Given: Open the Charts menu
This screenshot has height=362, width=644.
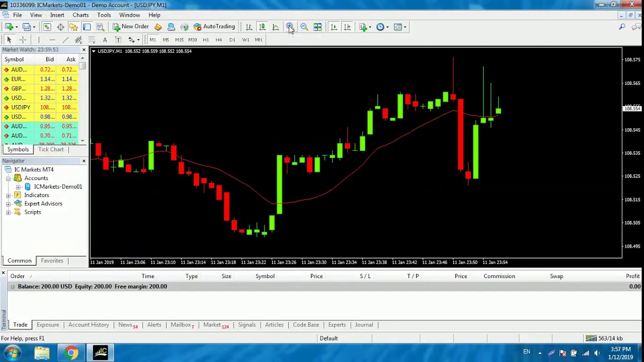Looking at the screenshot, I should pyautogui.click(x=80, y=15).
